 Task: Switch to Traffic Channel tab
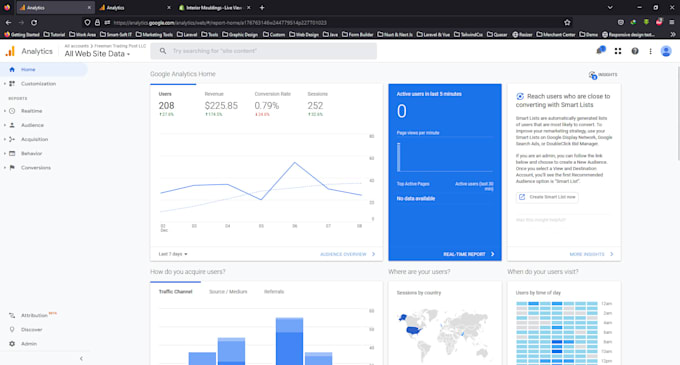click(175, 292)
